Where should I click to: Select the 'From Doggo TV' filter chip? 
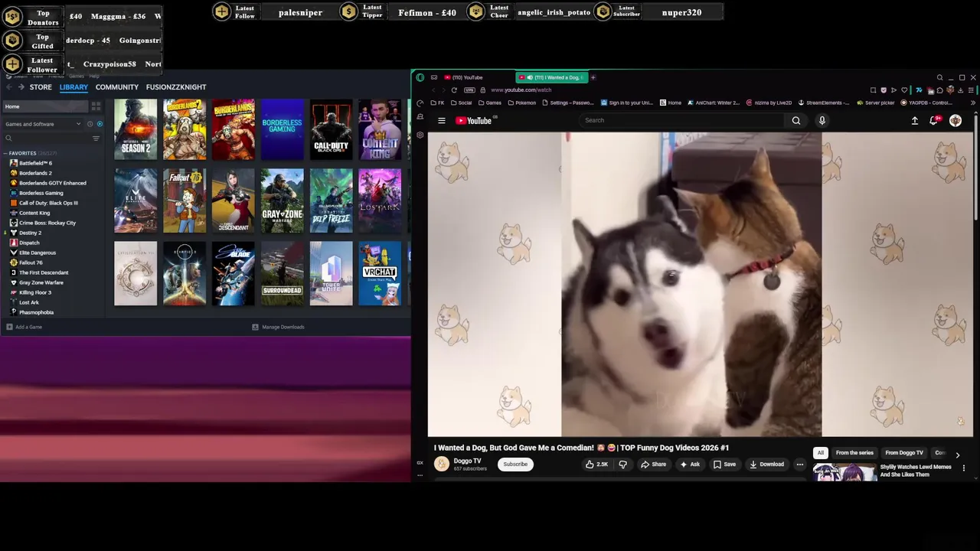904,453
